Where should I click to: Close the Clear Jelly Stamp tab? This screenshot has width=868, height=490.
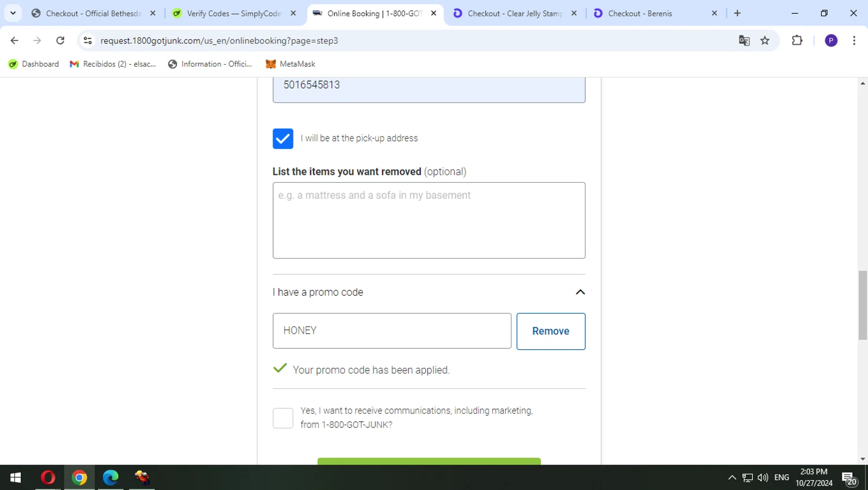(574, 13)
